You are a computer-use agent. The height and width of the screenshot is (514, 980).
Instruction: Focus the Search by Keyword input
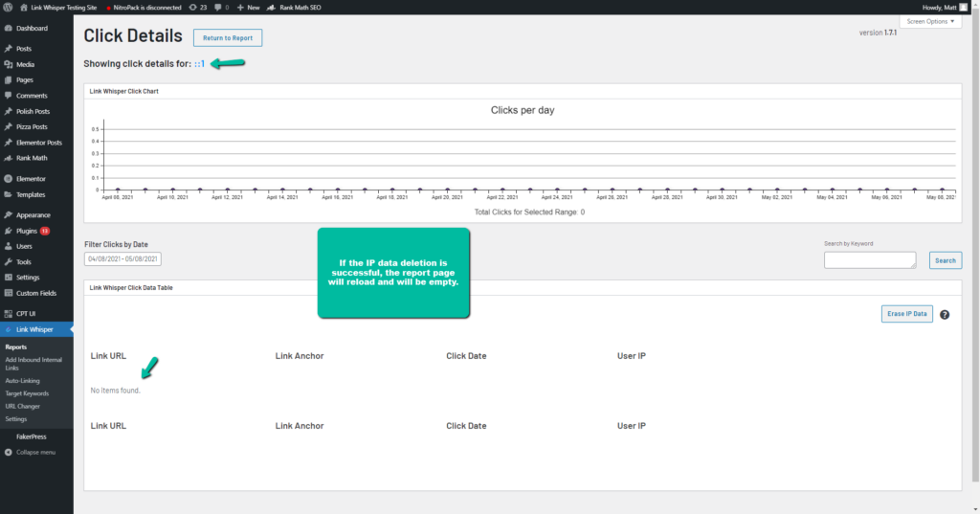point(869,260)
